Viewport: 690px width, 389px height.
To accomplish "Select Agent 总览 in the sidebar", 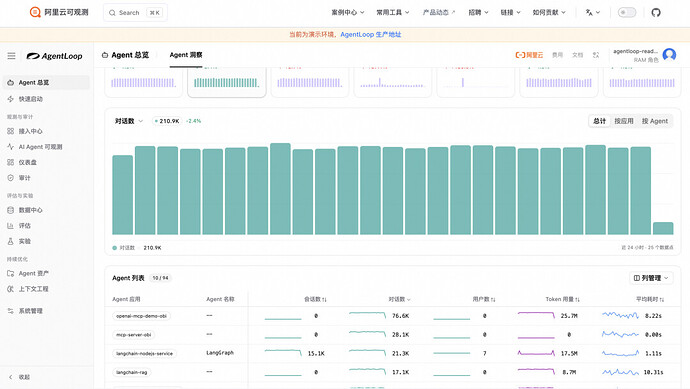I will (x=46, y=82).
